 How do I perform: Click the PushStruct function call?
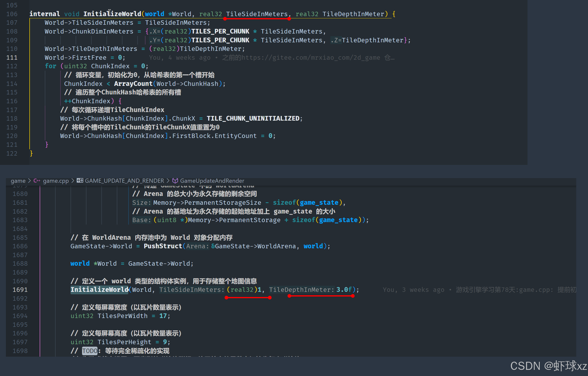coord(163,246)
